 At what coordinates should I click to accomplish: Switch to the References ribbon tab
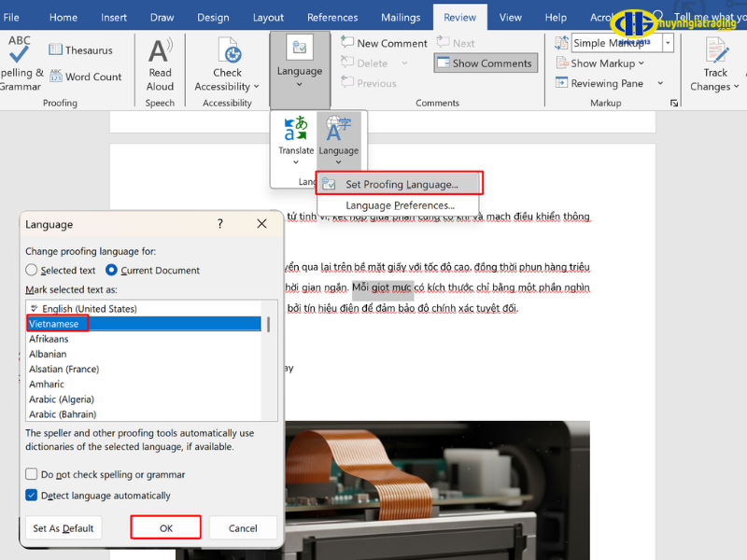(332, 16)
